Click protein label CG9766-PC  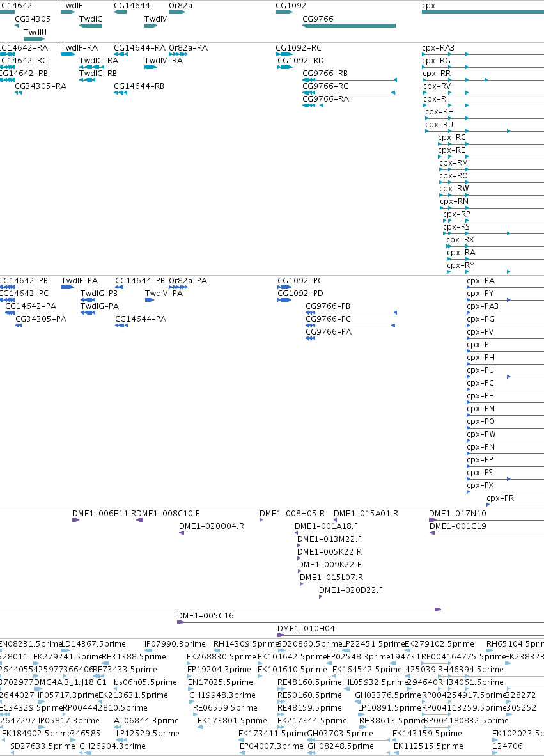click(328, 319)
